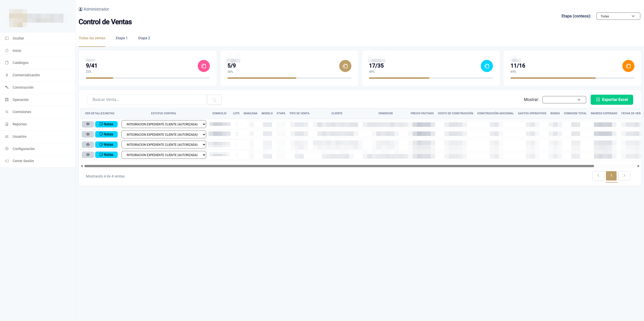
Task: Open Notas for third row
Action: coord(106,145)
